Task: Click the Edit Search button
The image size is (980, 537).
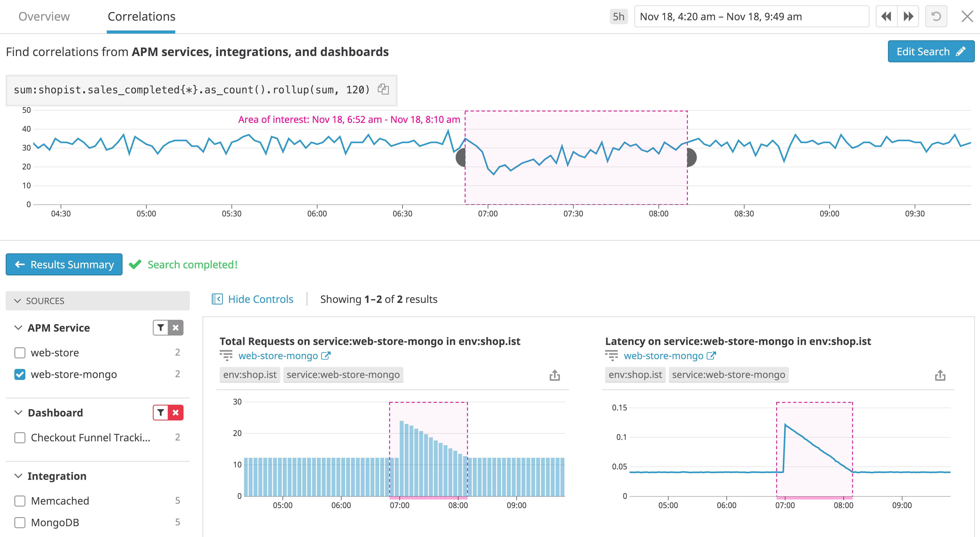Action: tap(931, 51)
